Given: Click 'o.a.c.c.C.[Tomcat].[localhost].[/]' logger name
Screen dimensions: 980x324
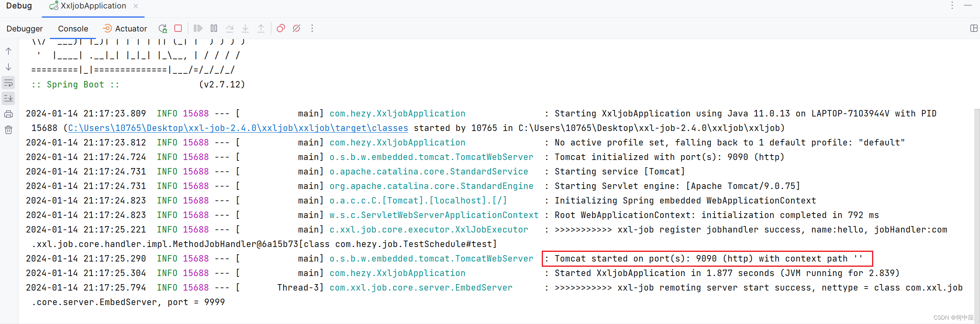Looking at the screenshot, I should click(419, 201).
